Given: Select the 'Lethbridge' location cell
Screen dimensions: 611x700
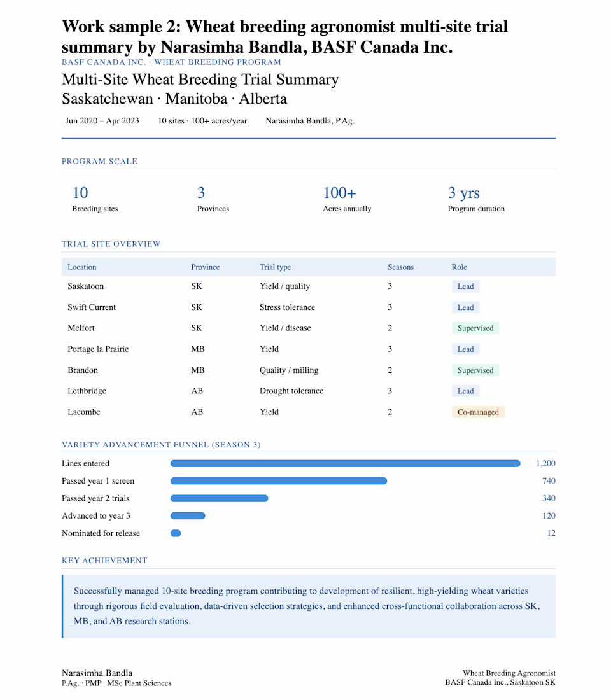Looking at the screenshot, I should (87, 391).
